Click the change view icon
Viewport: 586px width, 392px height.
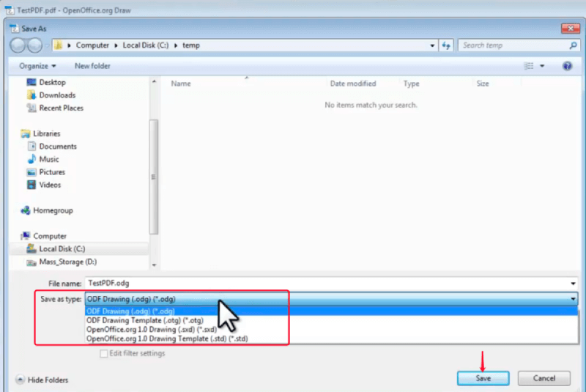(530, 66)
